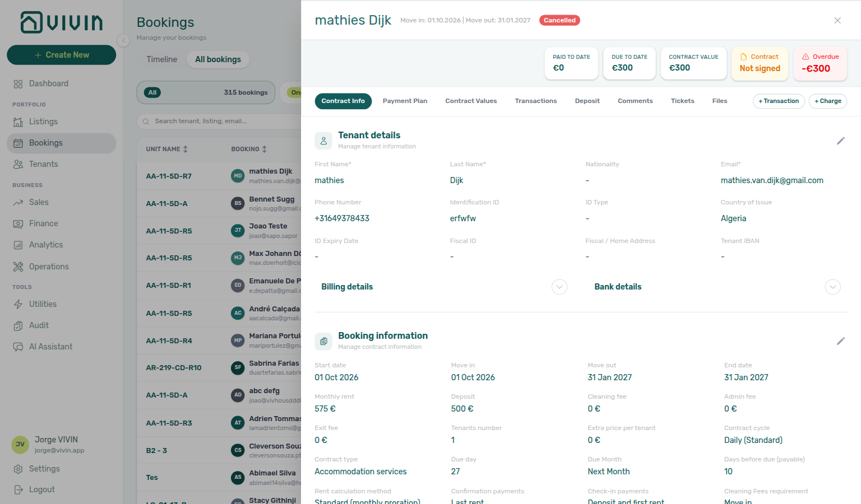The image size is (861, 504).
Task: Select unit AR-219-CD-R10 in the table
Action: point(174,368)
